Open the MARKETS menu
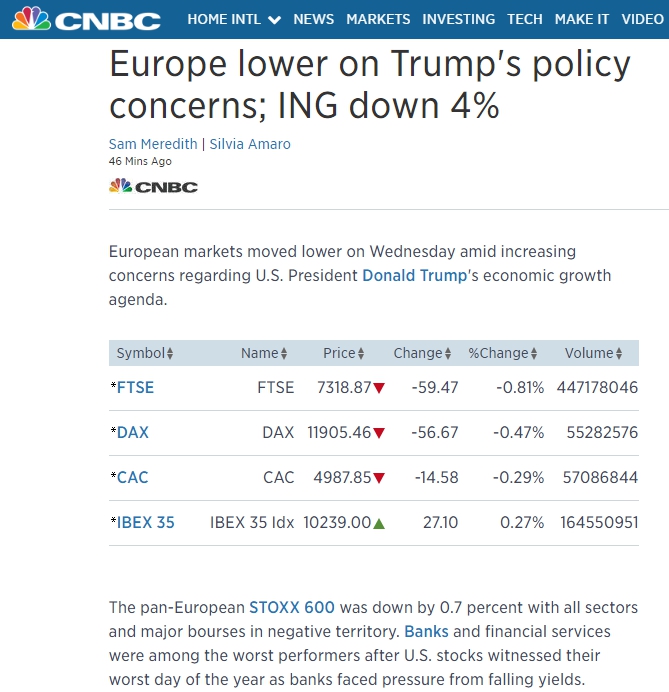Viewport: 669px width, 692px height. [x=378, y=19]
